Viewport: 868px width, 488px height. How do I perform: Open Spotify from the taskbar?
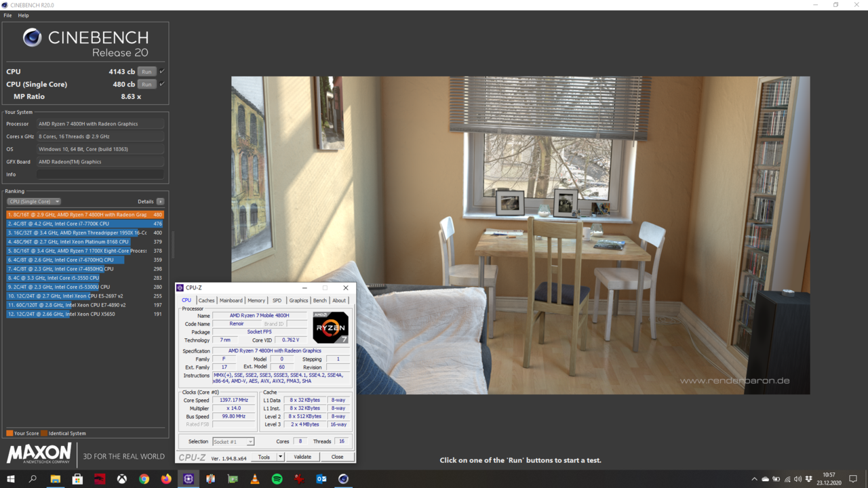[277, 479]
